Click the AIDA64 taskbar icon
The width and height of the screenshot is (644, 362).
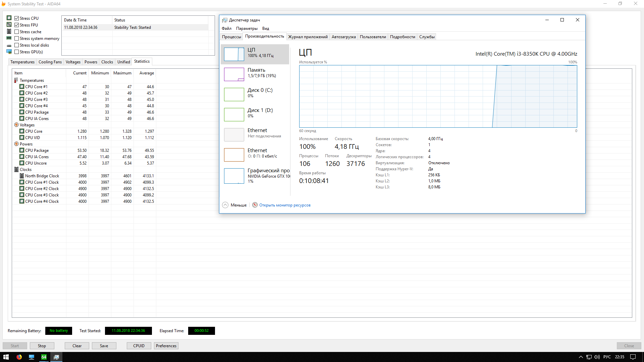click(x=44, y=357)
